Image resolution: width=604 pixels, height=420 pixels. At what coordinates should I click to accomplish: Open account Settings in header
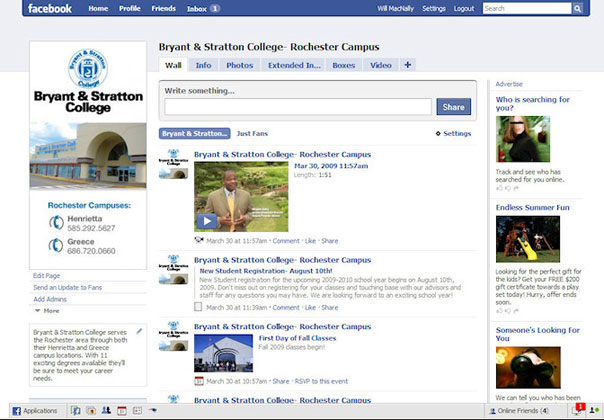click(434, 8)
